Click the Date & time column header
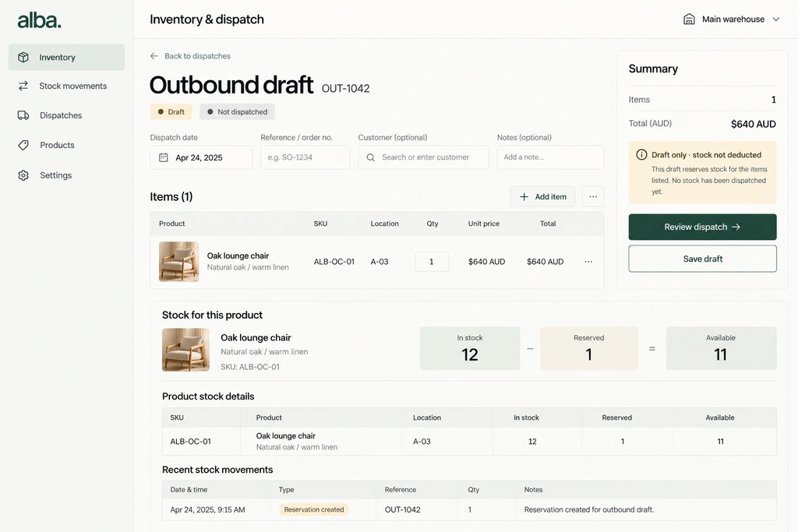Viewport: 798px width, 532px height. tap(189, 490)
